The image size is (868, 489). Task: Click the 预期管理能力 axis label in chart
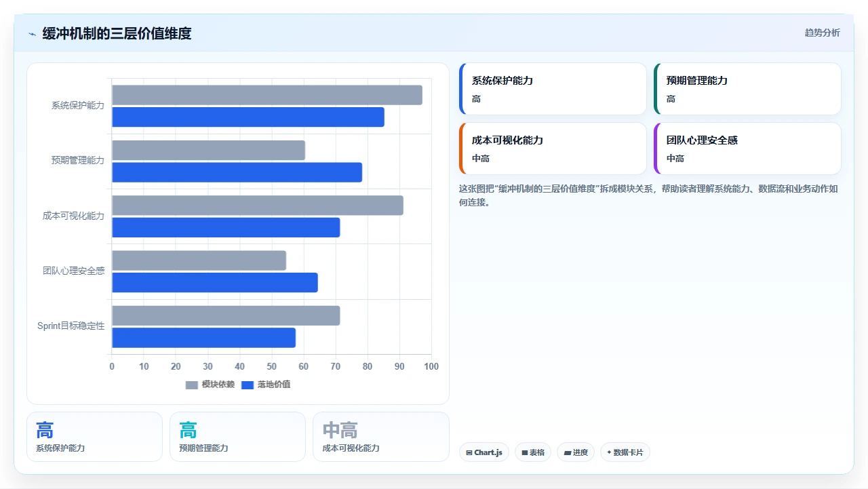pyautogui.click(x=78, y=161)
